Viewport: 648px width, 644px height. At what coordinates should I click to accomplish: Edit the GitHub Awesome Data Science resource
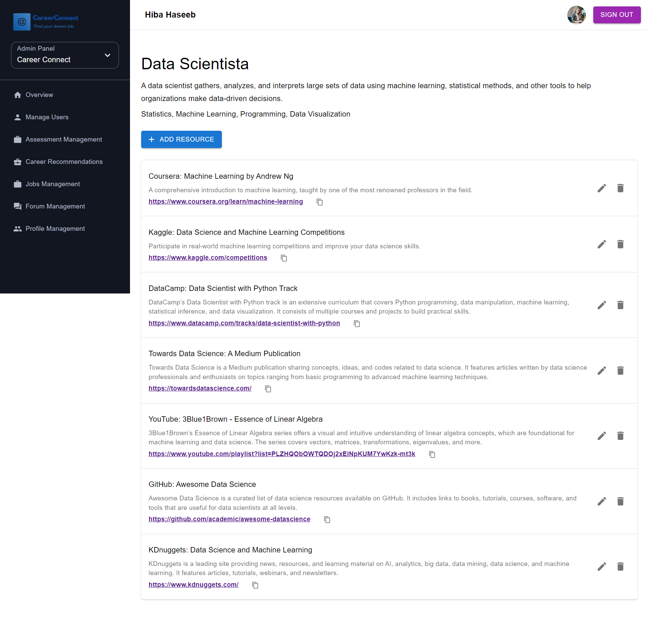pos(602,501)
